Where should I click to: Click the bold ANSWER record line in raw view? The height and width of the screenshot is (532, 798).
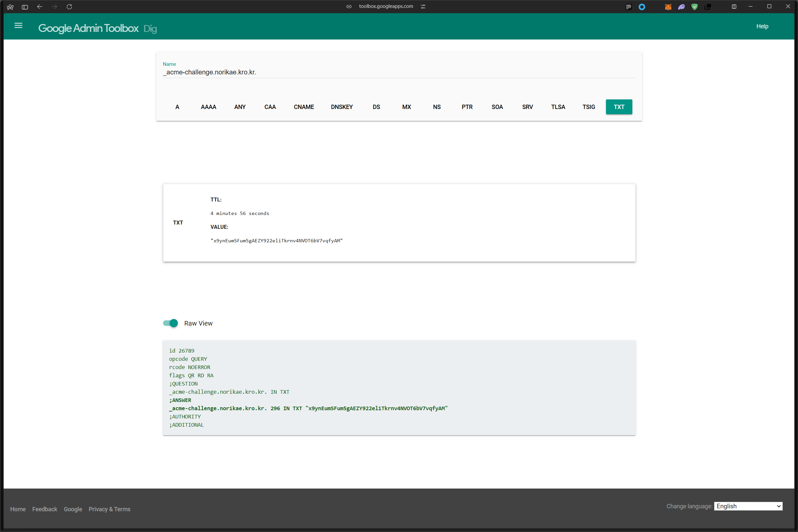point(308,408)
